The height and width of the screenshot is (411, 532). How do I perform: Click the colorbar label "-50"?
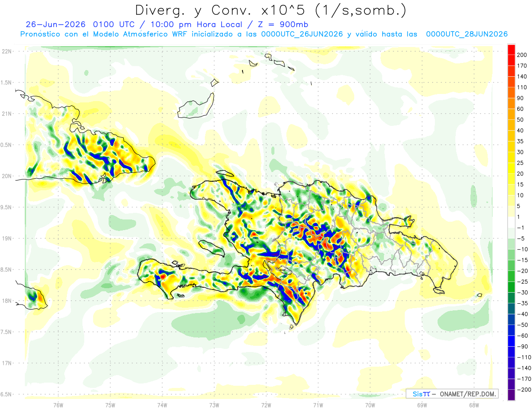pos(522,325)
